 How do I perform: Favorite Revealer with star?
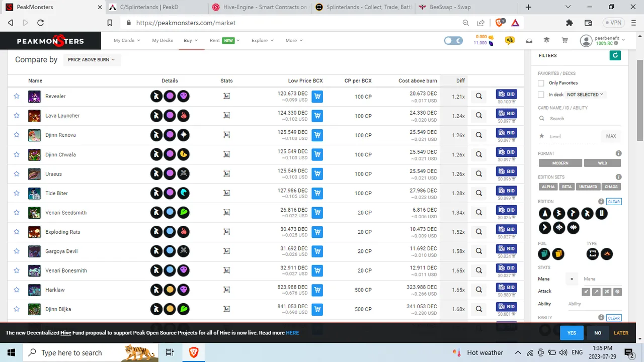tap(17, 96)
